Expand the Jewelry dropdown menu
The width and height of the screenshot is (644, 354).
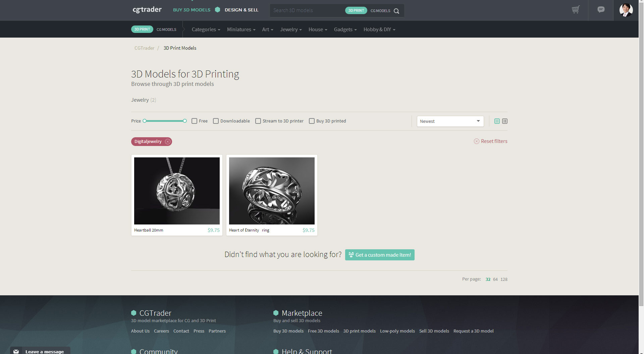291,30
